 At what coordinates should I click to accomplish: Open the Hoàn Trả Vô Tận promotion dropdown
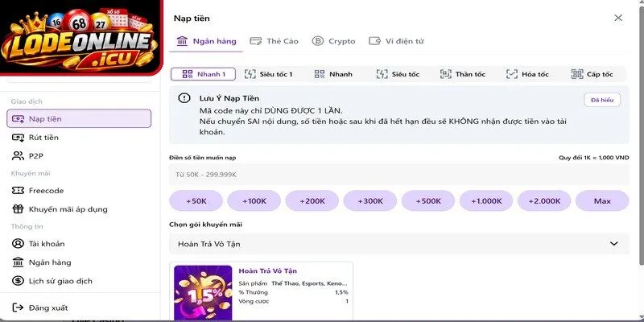pos(398,244)
